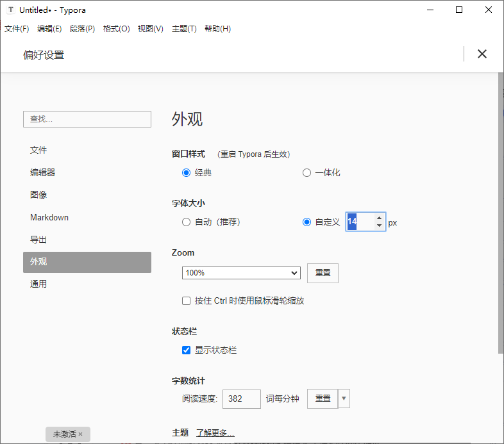
Task: Click the 阅读速度 value field 382
Action: [241, 399]
